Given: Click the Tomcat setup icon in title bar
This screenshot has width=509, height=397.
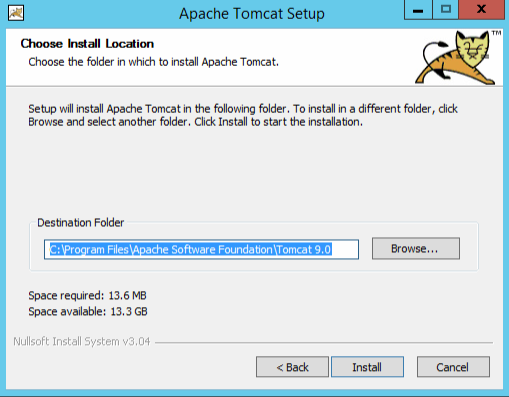Looking at the screenshot, I should pos(16,13).
